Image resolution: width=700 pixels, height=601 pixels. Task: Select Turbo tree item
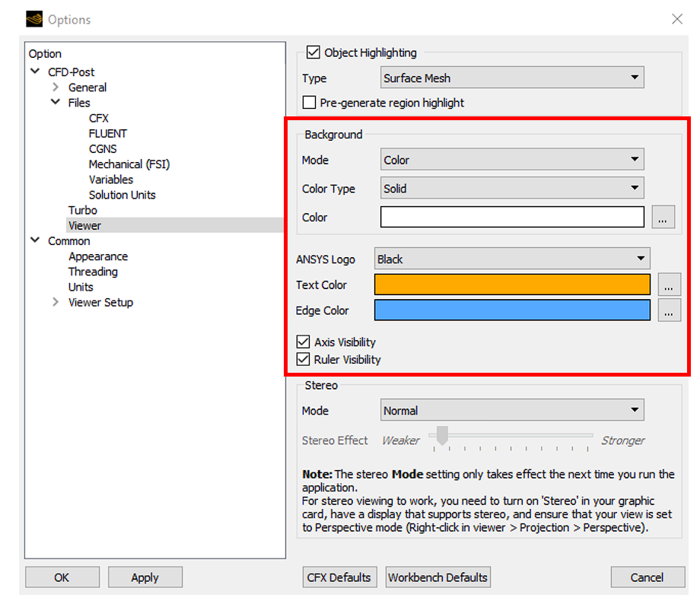pos(83,210)
